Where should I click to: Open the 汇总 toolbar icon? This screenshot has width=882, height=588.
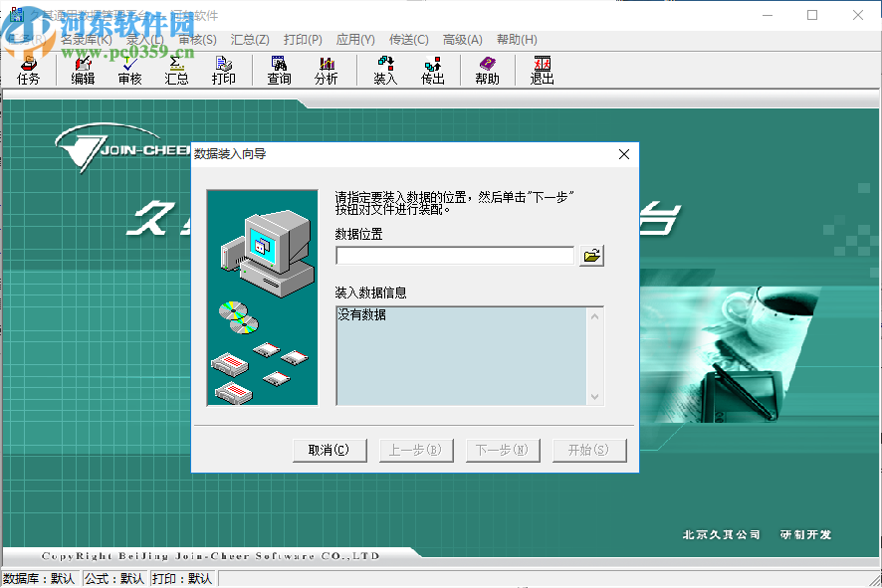pos(176,71)
